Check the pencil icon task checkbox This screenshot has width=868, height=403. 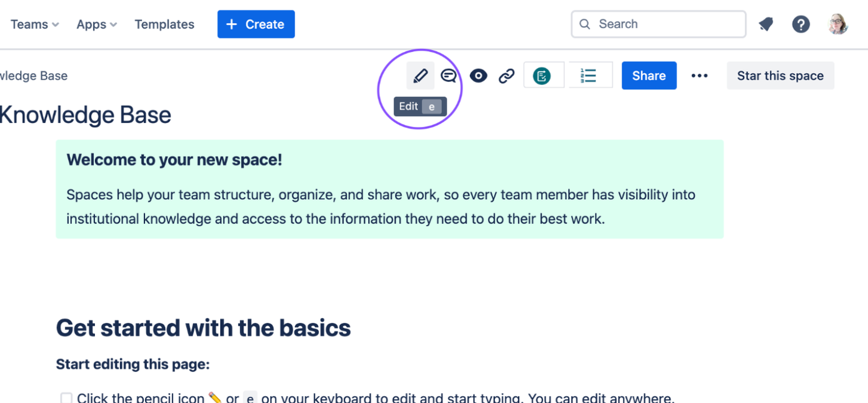point(66,398)
